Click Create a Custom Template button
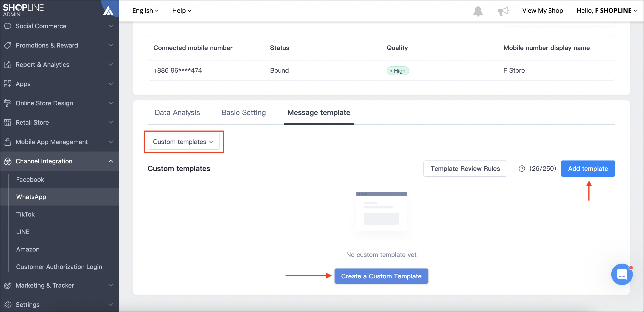This screenshot has height=312, width=644. coord(381,276)
